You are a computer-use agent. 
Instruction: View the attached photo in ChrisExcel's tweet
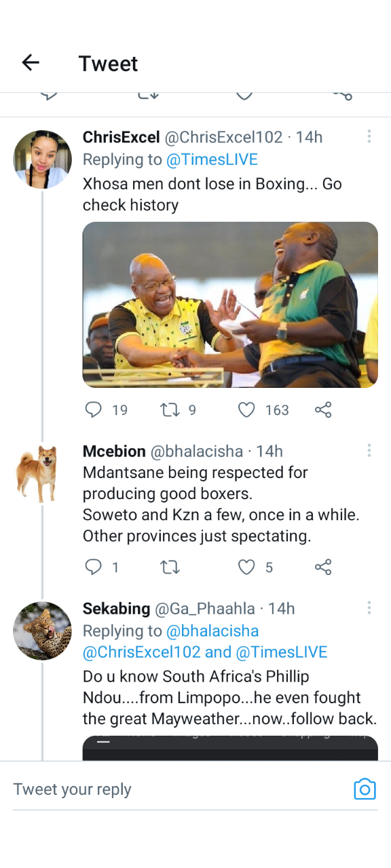[230, 304]
